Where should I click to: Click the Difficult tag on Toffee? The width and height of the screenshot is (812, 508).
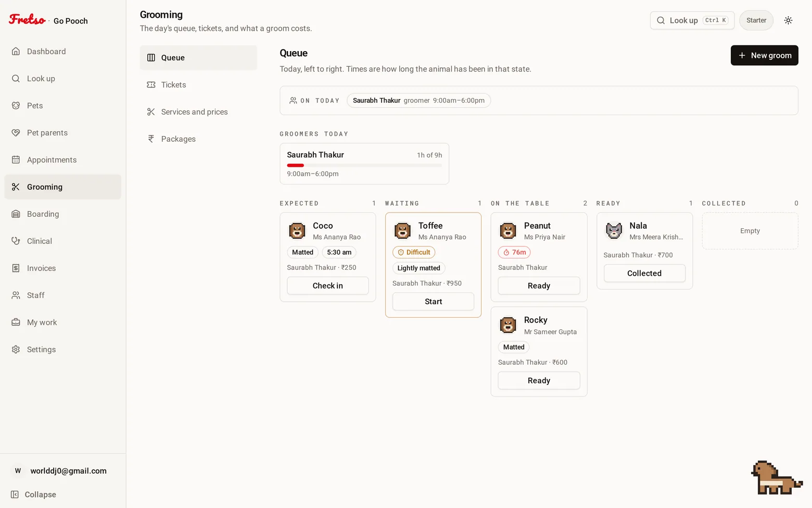tap(414, 252)
